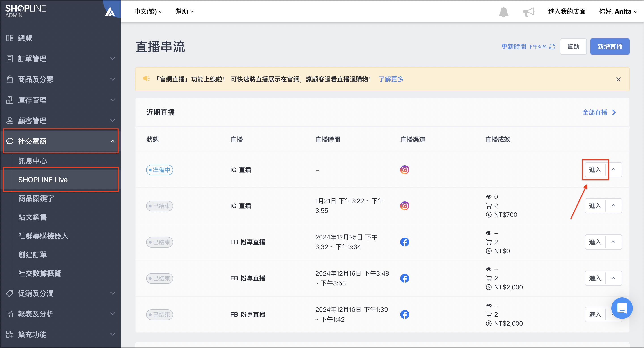Click the megaphone icon in the banner
The width and height of the screenshot is (644, 348).
[146, 79]
